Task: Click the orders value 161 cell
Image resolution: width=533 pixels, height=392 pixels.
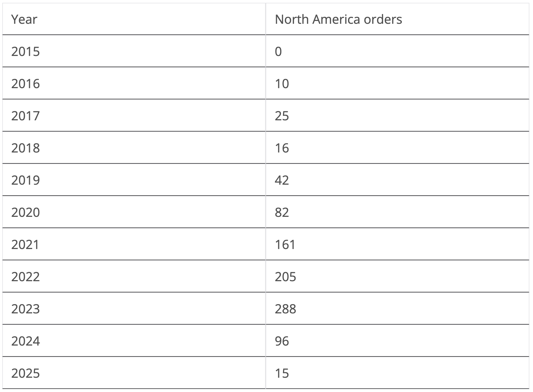Action: 285,245
